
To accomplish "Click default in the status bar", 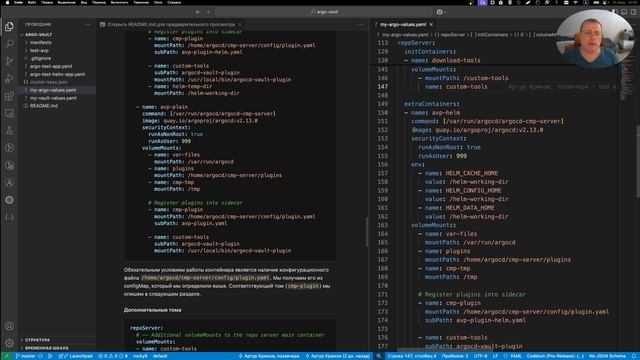I will [160, 356].
